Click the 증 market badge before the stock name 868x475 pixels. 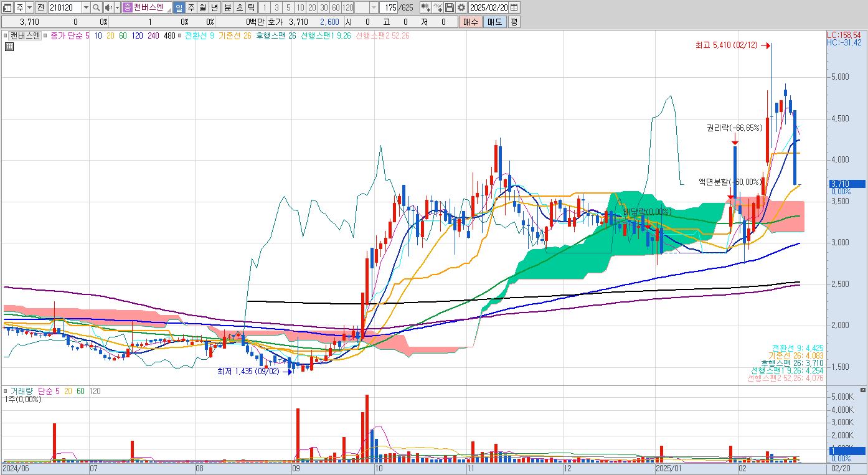click(x=128, y=7)
